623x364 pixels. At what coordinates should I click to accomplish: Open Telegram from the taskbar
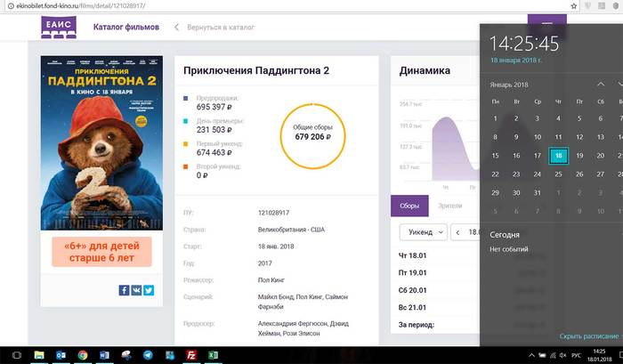point(147,355)
